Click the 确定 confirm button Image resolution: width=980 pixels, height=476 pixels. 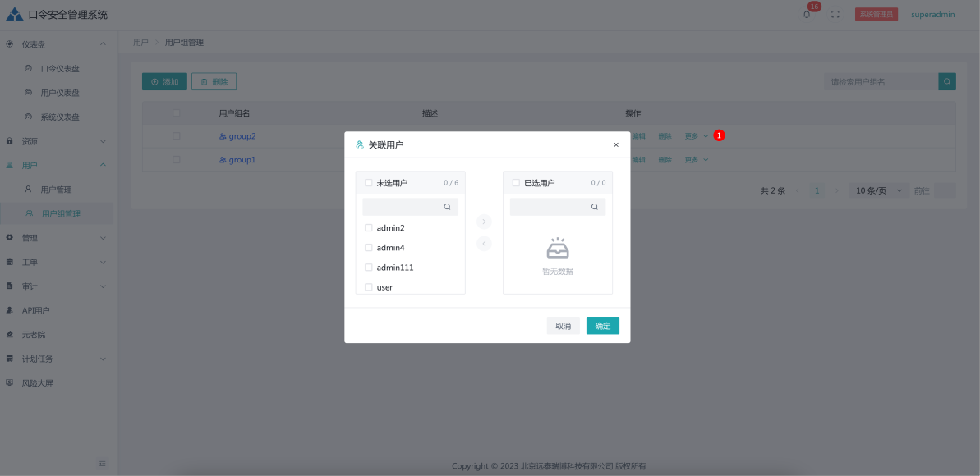[x=602, y=326]
